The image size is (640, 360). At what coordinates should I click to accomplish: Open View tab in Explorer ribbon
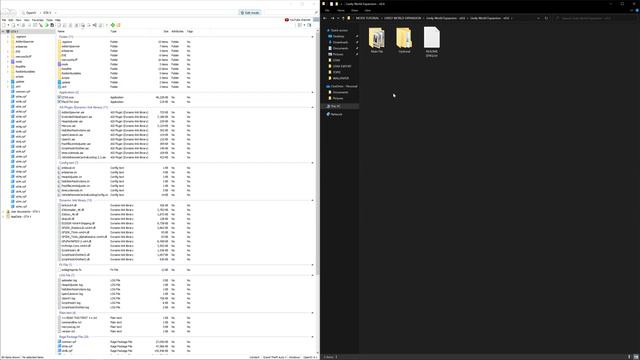[368, 11]
